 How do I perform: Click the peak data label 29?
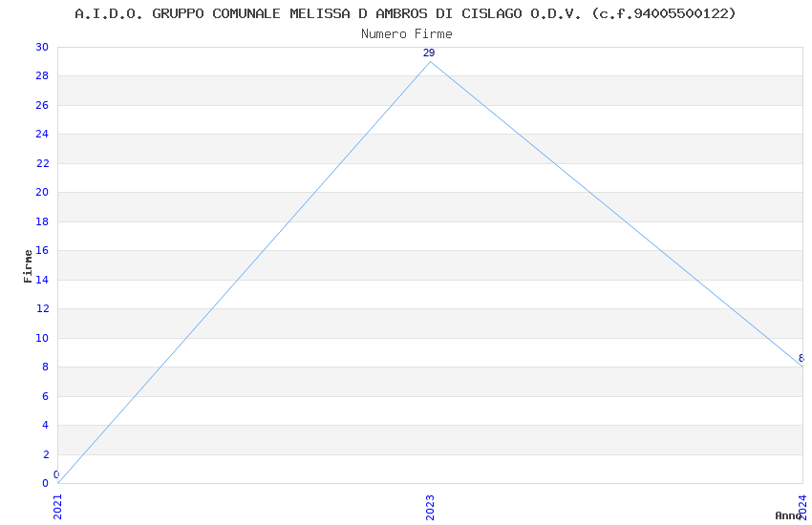tap(429, 52)
